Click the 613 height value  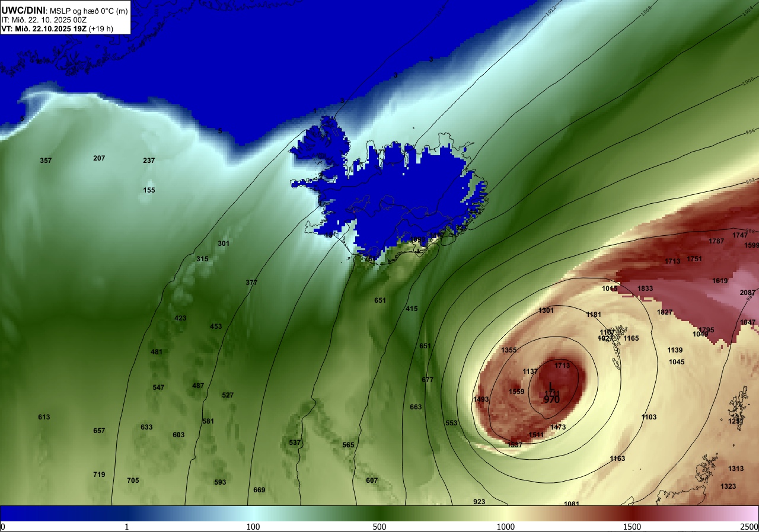[x=44, y=417]
